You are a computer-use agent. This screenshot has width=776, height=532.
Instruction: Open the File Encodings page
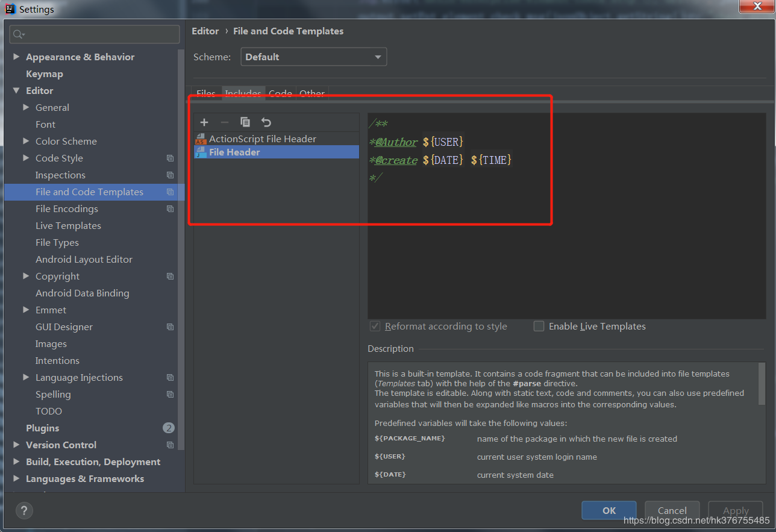(67, 209)
